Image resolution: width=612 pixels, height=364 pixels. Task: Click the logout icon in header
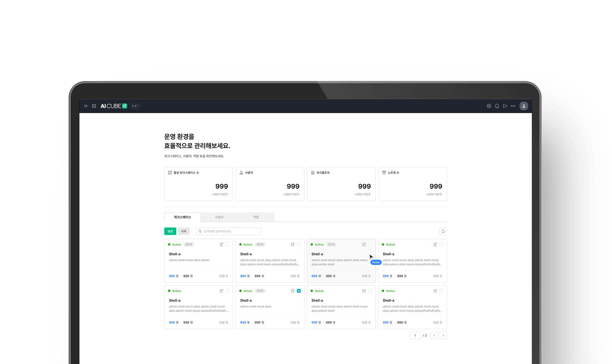click(505, 106)
